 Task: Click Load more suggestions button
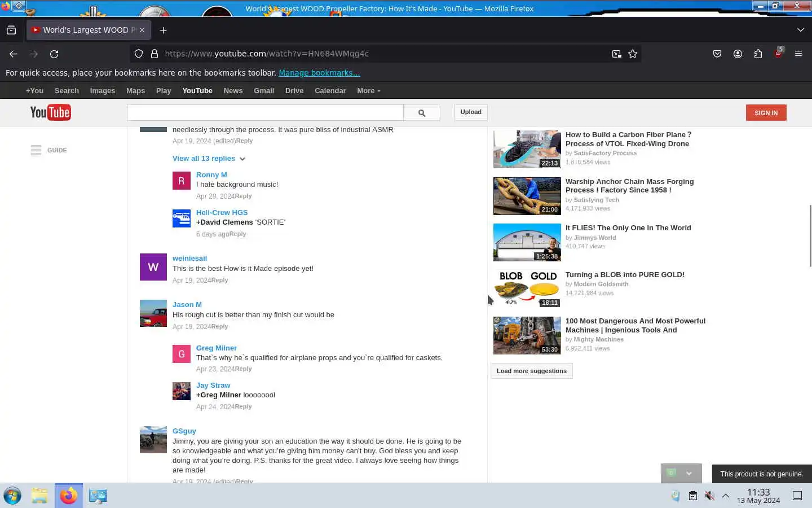(531, 371)
